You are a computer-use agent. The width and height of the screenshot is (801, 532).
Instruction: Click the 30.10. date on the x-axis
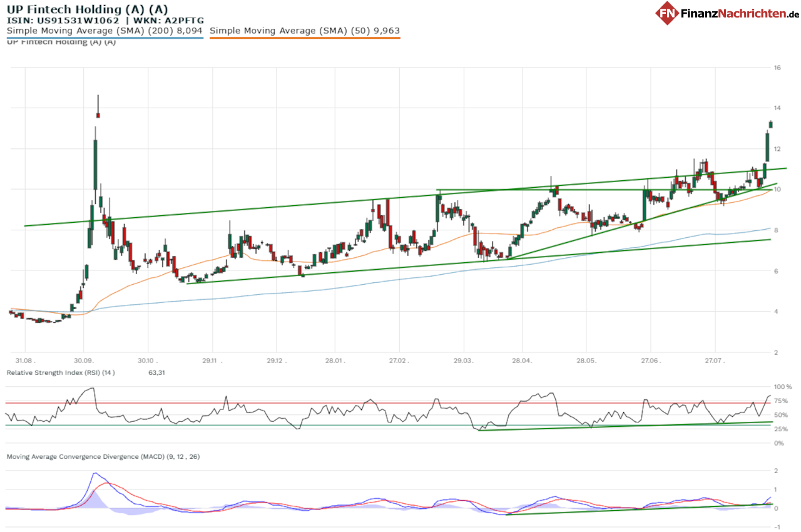tap(148, 361)
